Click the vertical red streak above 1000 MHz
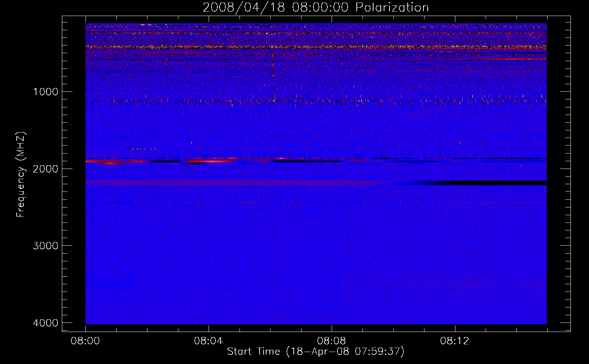Screen dimensions: 589x364 point(273,65)
